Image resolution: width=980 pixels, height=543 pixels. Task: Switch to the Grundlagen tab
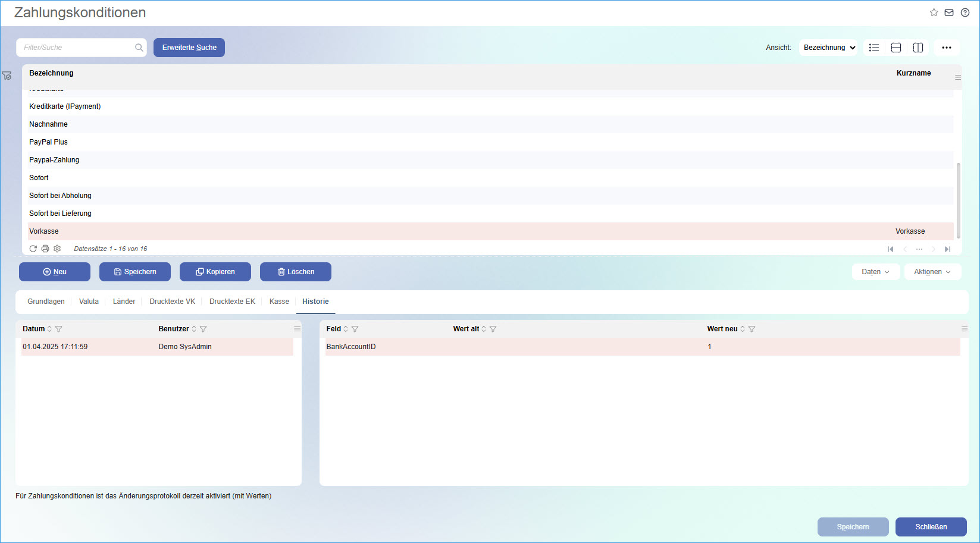click(46, 302)
